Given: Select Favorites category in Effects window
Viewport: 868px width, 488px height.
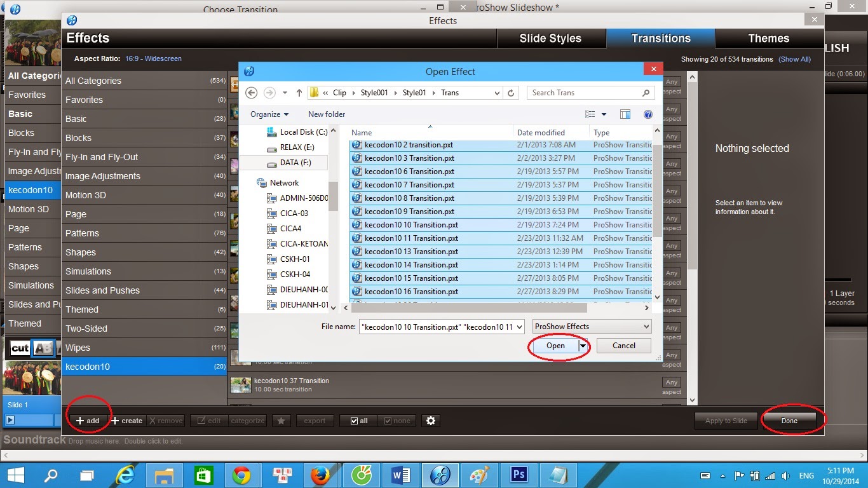Looking at the screenshot, I should click(145, 100).
